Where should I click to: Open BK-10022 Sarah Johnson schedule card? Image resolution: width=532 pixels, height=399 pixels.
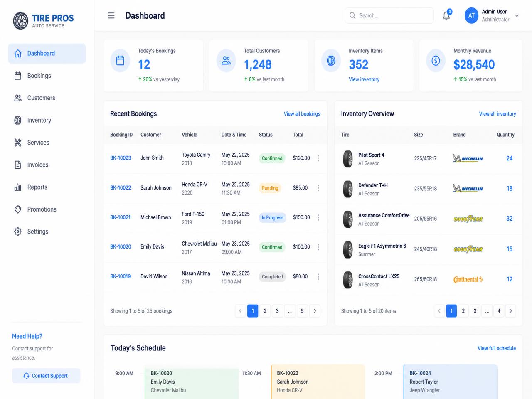pos(318,382)
